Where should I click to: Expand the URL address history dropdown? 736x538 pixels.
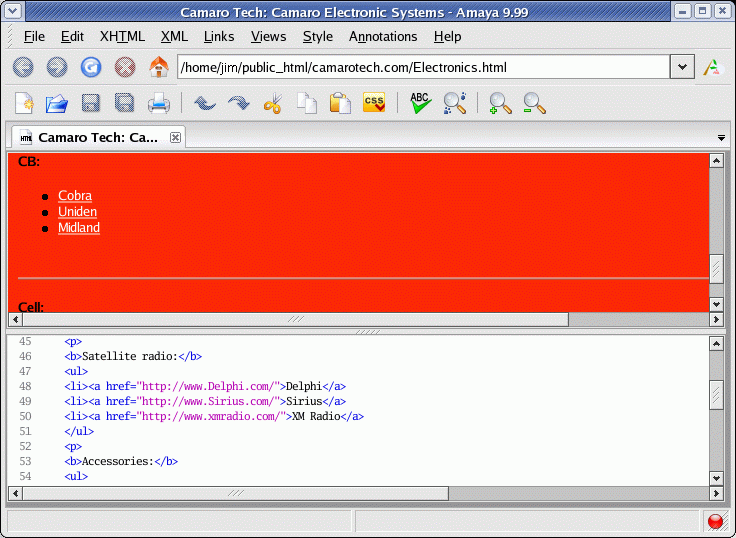click(682, 67)
